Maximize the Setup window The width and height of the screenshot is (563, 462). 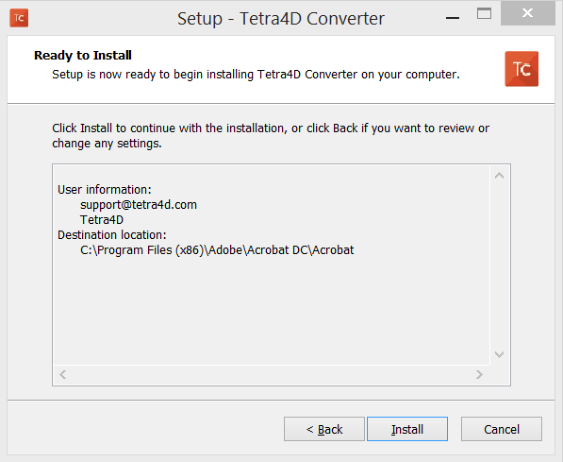tap(484, 14)
